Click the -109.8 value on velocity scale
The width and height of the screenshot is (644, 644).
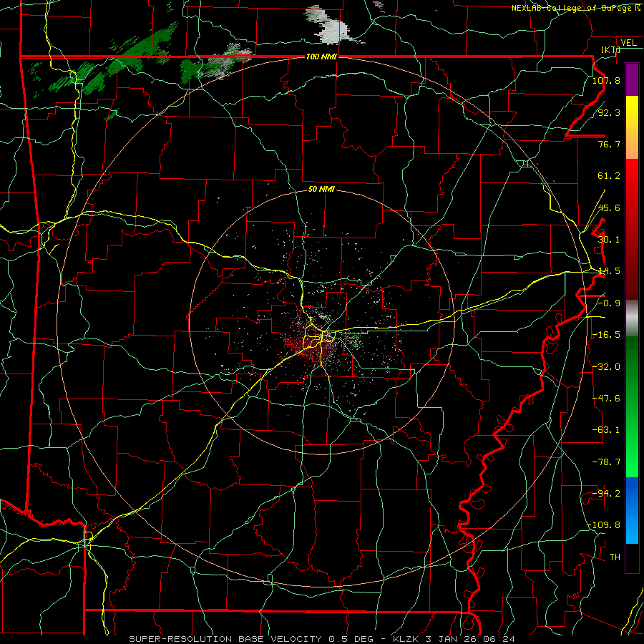coord(604,525)
